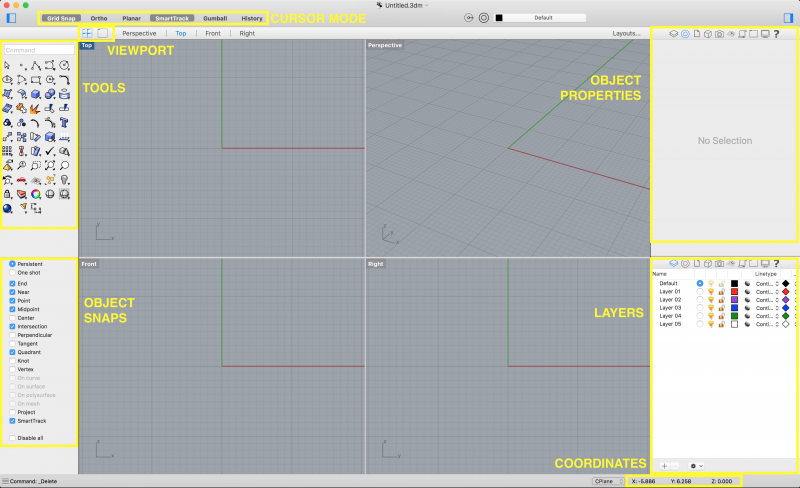The image size is (800, 488).
Task: Add a new layer with plus button
Action: (x=664, y=466)
